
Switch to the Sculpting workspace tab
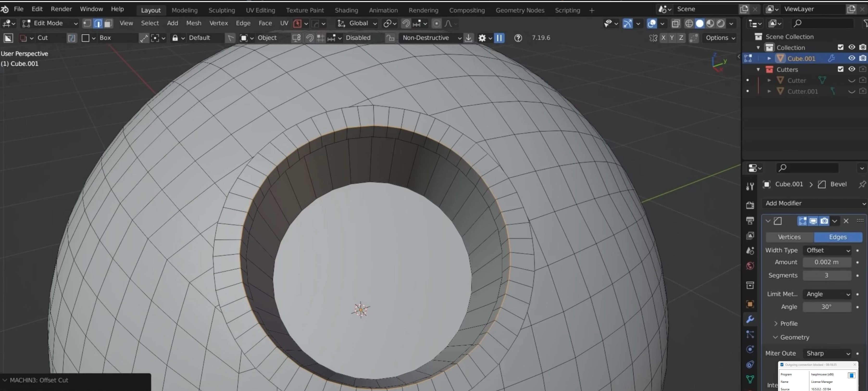(x=221, y=10)
